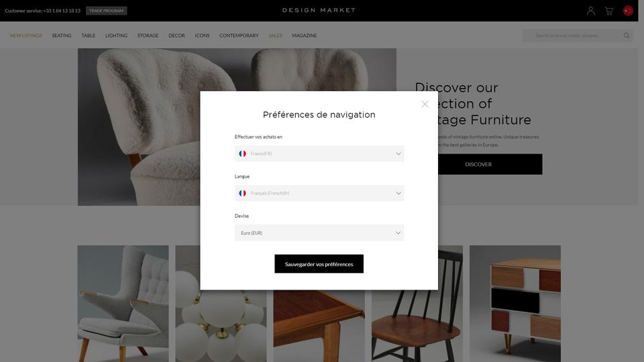Click the search by brand input field
The height and width of the screenshot is (362, 644).
coord(573,36)
